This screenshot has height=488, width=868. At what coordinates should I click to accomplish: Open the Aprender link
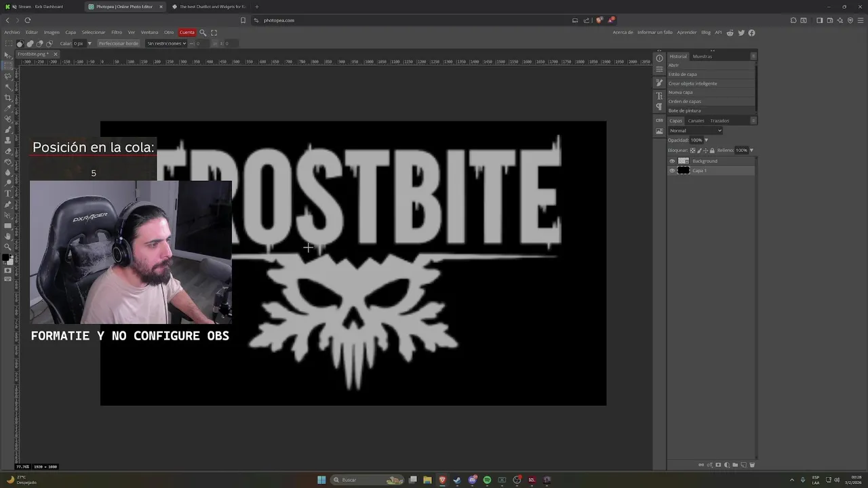[687, 33]
